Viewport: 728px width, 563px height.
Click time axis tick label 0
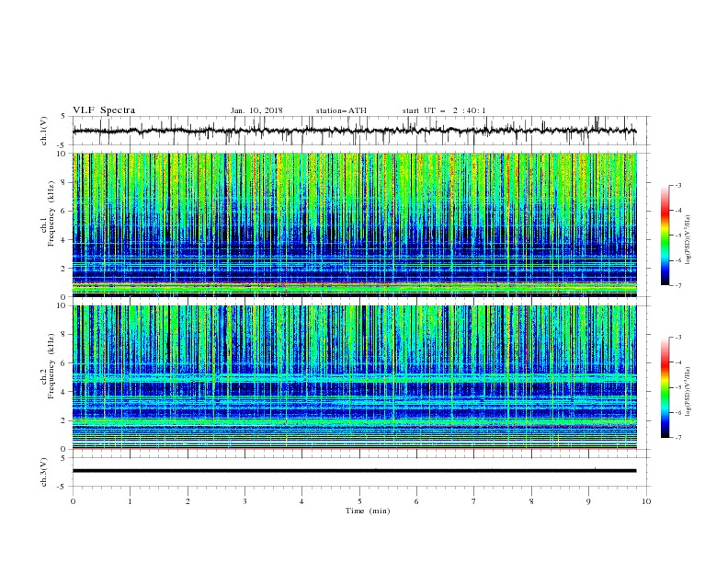tap(73, 501)
